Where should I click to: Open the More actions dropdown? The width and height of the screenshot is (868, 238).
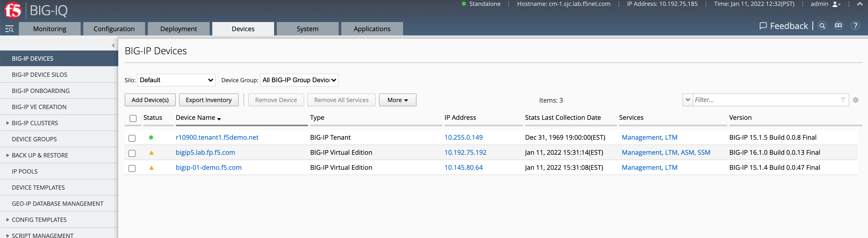[x=397, y=100]
